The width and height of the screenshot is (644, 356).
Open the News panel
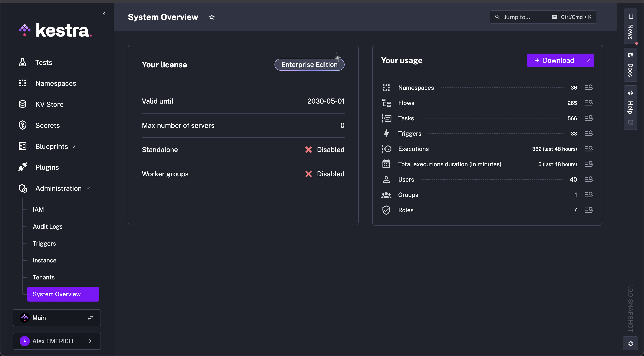(630, 27)
